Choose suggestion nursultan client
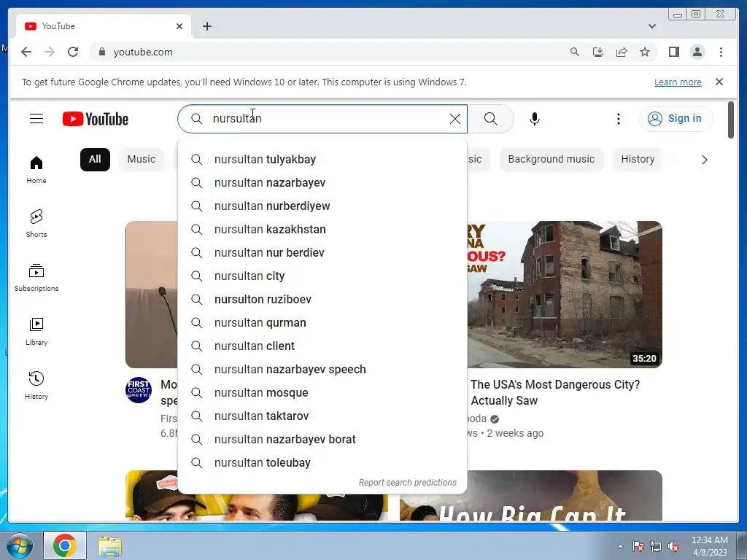The height and width of the screenshot is (560, 747). coord(322,346)
